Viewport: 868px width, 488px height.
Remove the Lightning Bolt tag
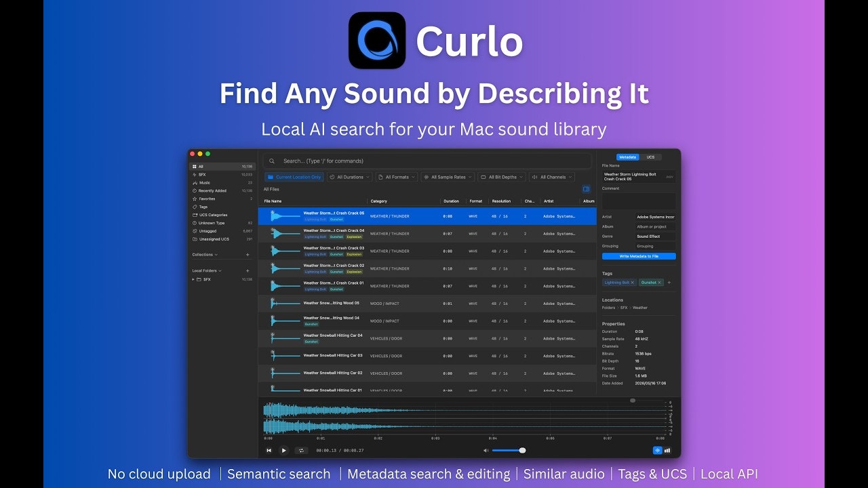[633, 282]
